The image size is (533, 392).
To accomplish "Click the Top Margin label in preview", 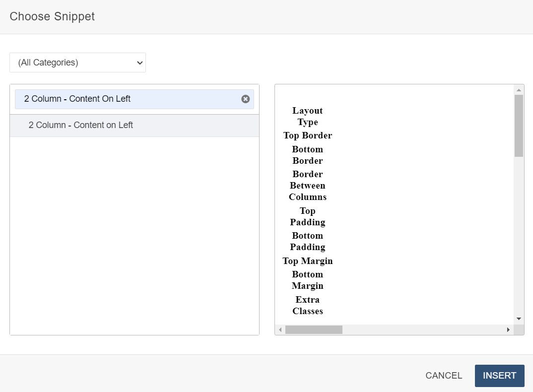I will click(x=308, y=261).
